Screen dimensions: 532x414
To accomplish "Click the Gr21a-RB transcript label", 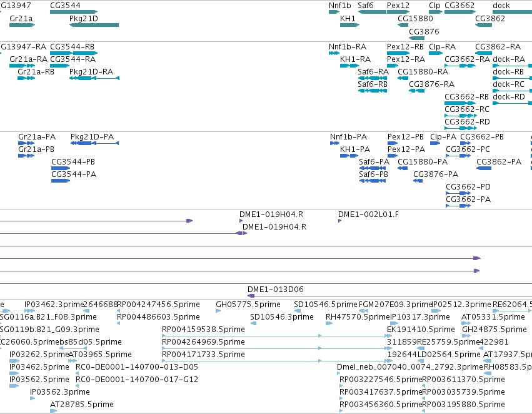I will (x=36, y=71).
